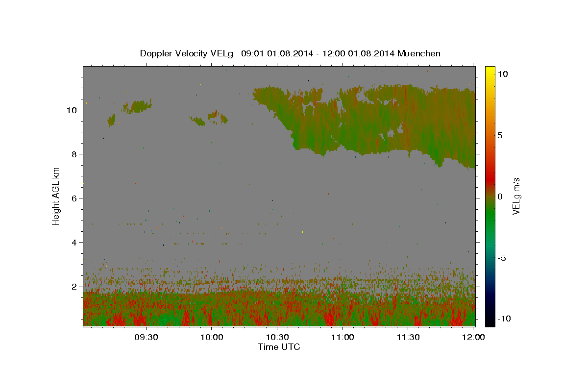Image resolution: width=588 pixels, height=392 pixels.
Task: Click the height axis label '4'
Action: click(x=74, y=243)
